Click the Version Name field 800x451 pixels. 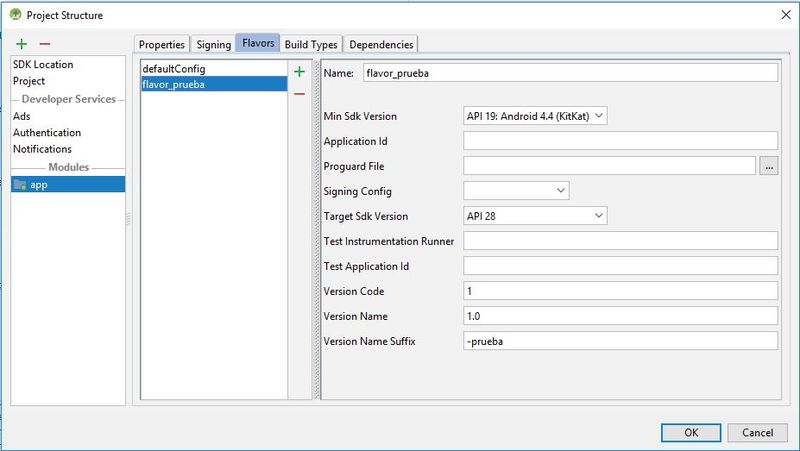tap(620, 316)
